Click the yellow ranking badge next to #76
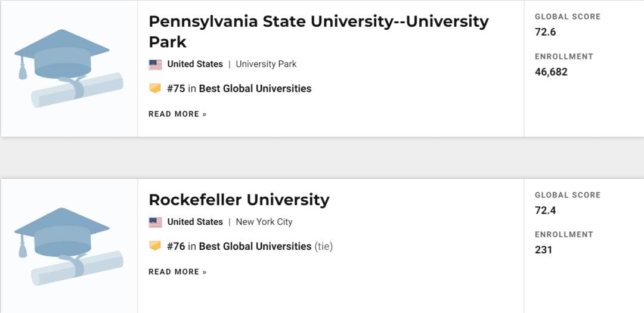 pyautogui.click(x=155, y=246)
